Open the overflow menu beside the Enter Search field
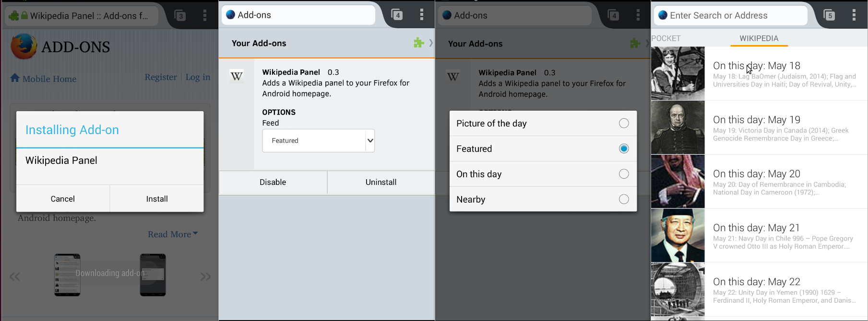Image resolution: width=868 pixels, height=321 pixels. point(854,15)
